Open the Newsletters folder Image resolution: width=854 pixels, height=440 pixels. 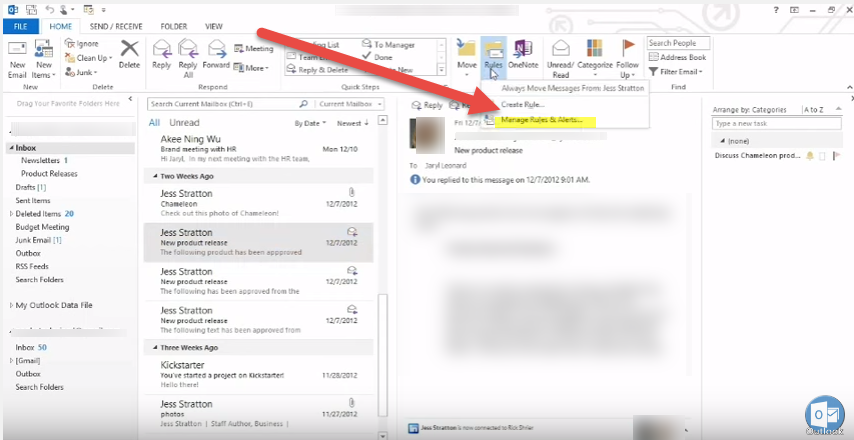pos(40,161)
